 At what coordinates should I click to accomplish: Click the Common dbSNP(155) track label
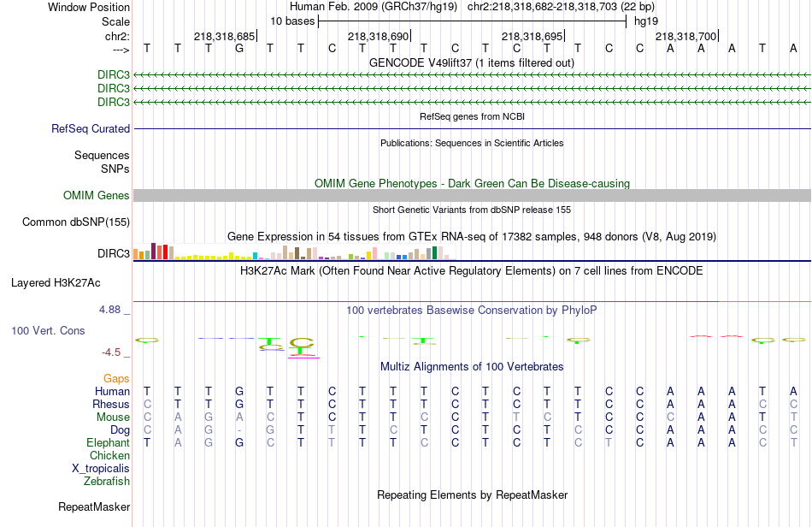tap(75, 222)
